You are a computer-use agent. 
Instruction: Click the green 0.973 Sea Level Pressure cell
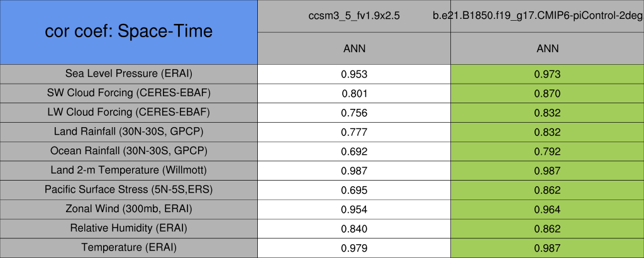pyautogui.click(x=547, y=74)
